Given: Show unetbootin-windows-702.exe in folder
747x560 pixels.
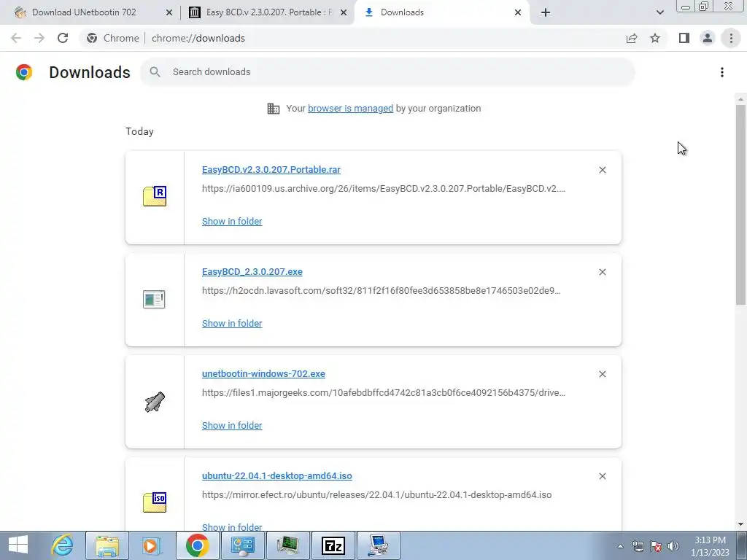Looking at the screenshot, I should pyautogui.click(x=232, y=425).
